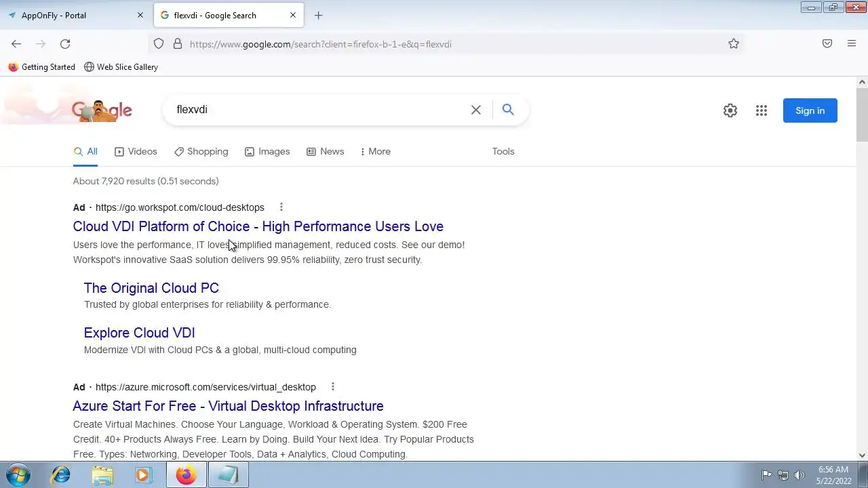
Task: Open the Getting Started bookmark
Action: (x=42, y=67)
